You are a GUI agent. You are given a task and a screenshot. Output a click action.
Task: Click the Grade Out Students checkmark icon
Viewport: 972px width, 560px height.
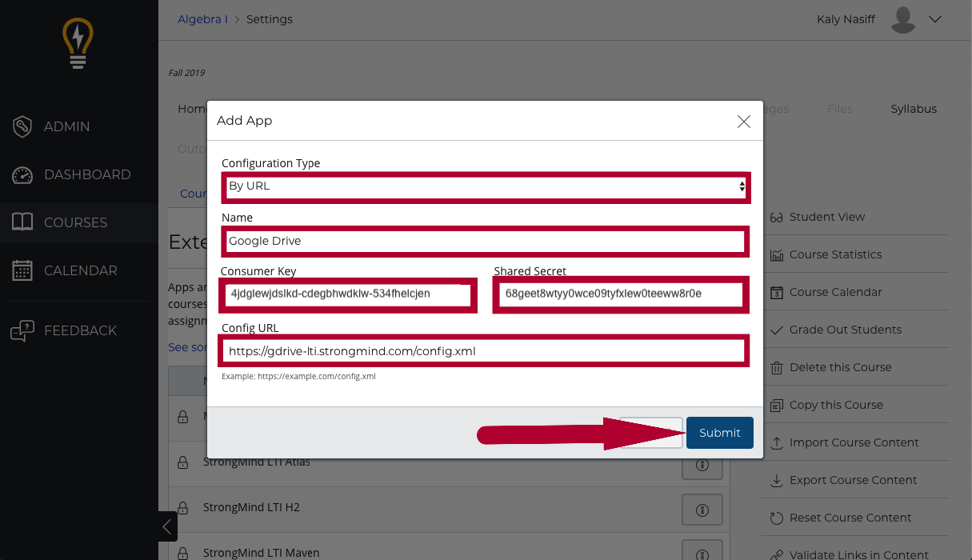click(x=776, y=330)
